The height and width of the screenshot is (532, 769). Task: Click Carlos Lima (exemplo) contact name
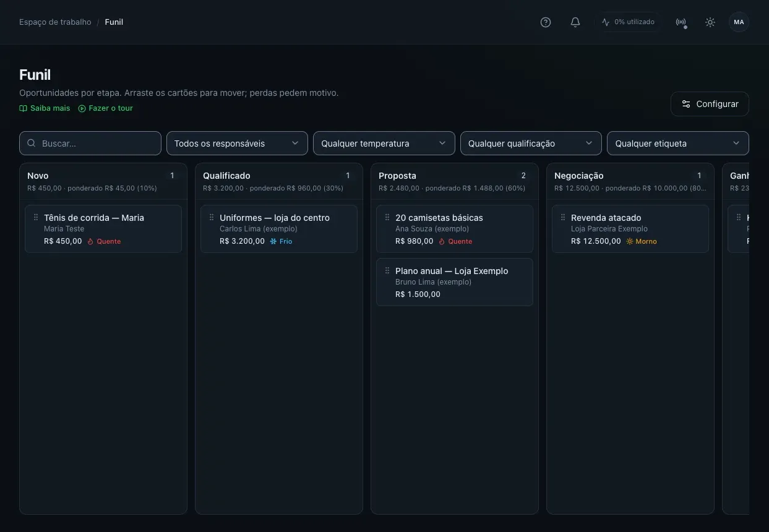click(259, 229)
